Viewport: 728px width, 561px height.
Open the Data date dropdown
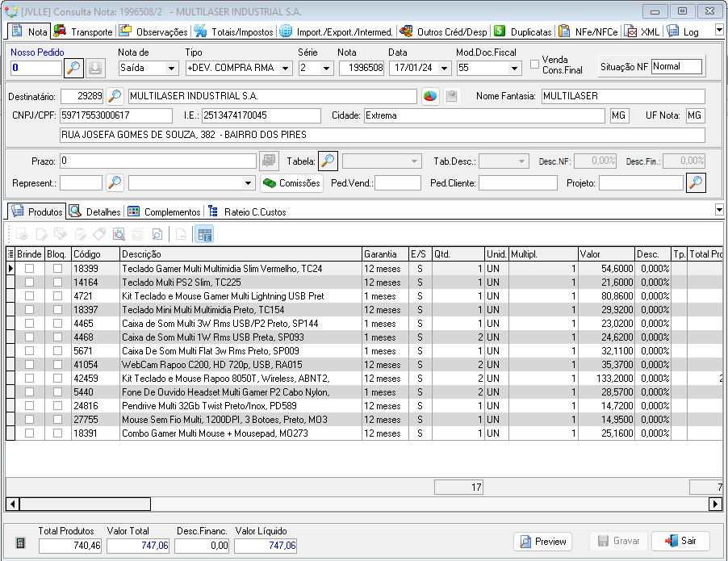[445, 69]
